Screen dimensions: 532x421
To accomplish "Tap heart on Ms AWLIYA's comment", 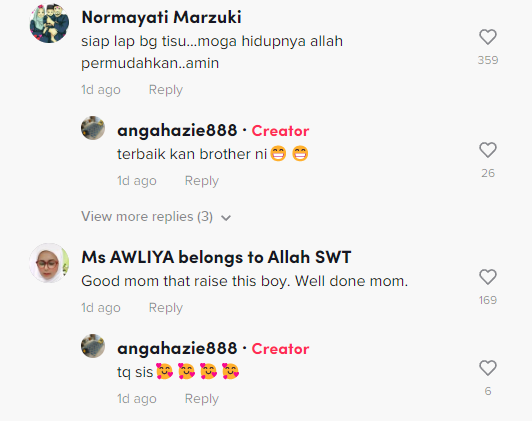I will (488, 277).
